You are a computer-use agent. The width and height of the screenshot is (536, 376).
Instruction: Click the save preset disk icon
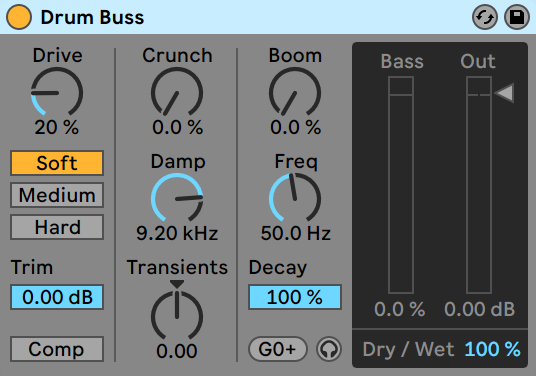pos(517,17)
